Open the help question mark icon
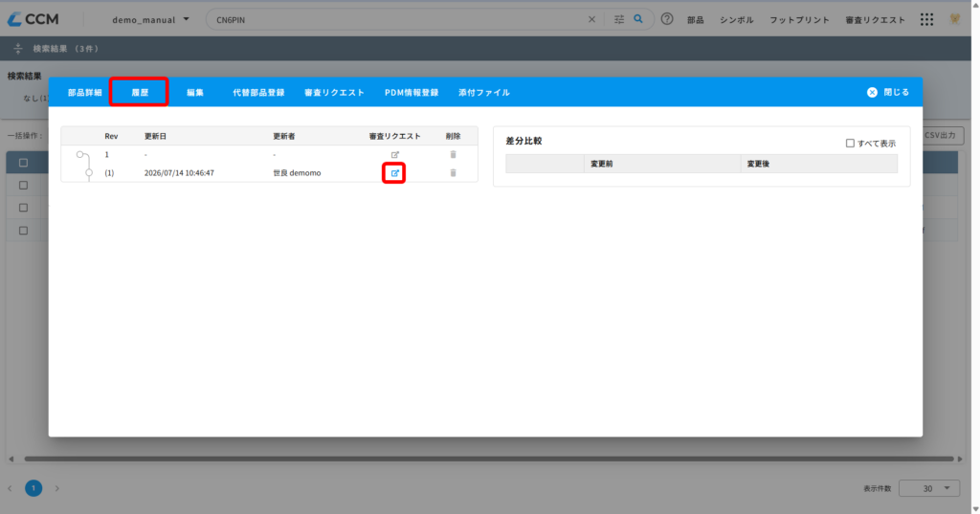The height and width of the screenshot is (514, 980). coord(667,19)
